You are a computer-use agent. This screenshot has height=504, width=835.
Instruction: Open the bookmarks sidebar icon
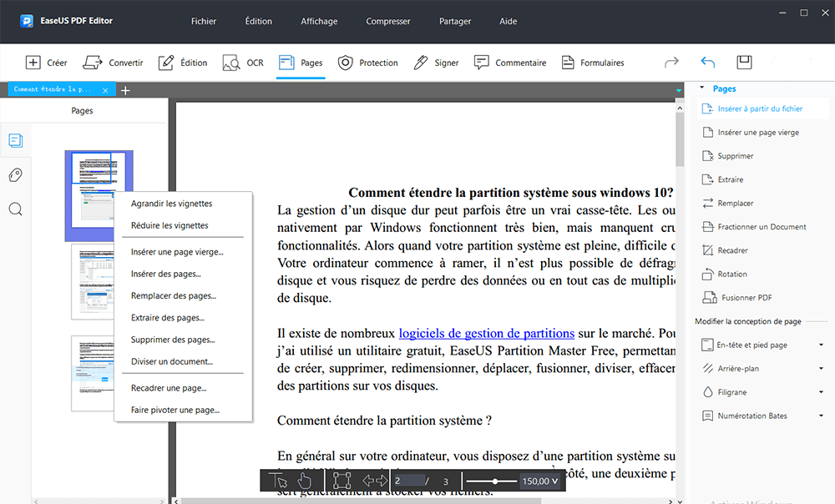[15, 175]
